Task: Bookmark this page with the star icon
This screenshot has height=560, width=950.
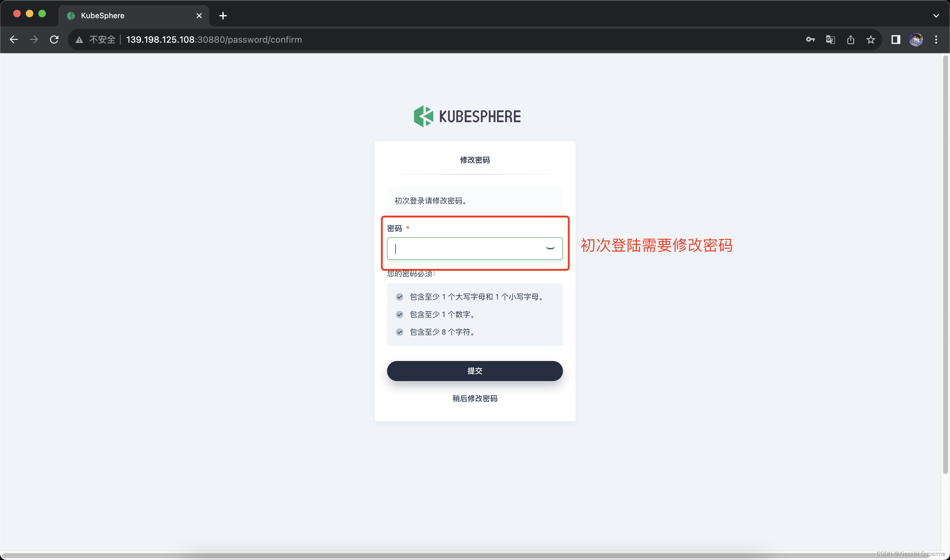Action: click(x=871, y=40)
